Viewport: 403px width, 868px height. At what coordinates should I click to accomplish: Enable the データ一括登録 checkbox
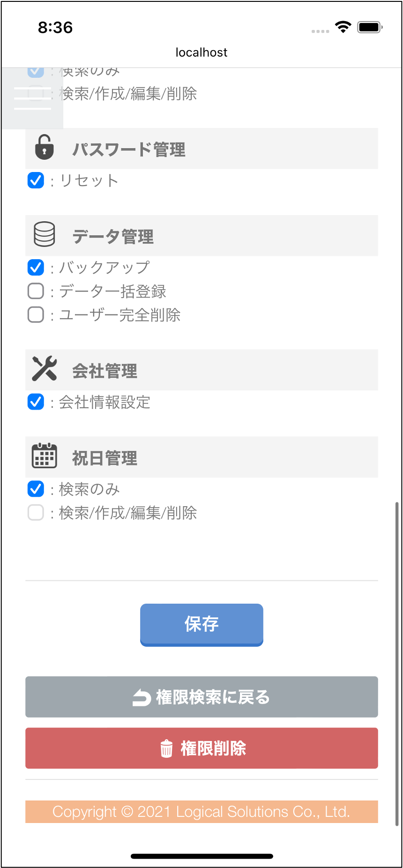click(x=36, y=291)
